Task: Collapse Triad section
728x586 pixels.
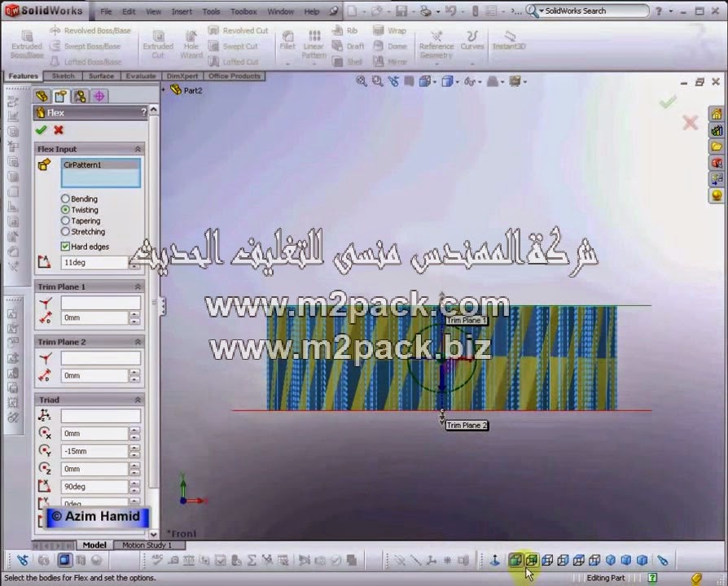Action: (138, 400)
